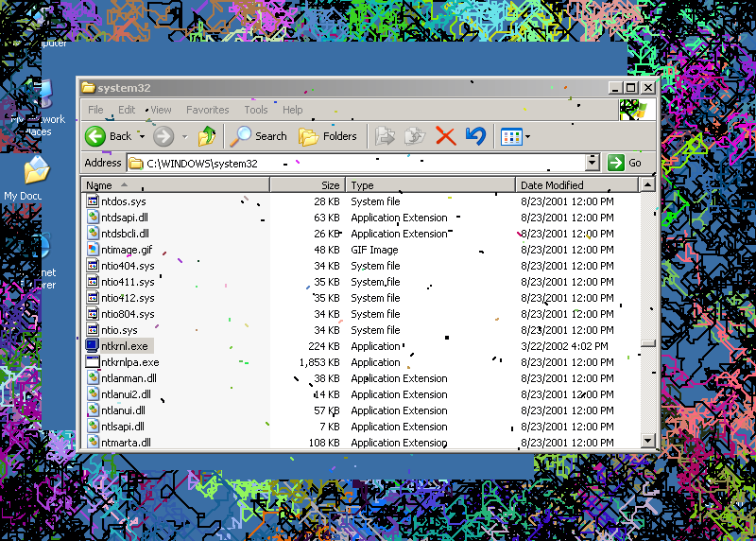This screenshot has height=541, width=756.
Task: Click the scroll down arrow in file list
Action: [x=647, y=440]
